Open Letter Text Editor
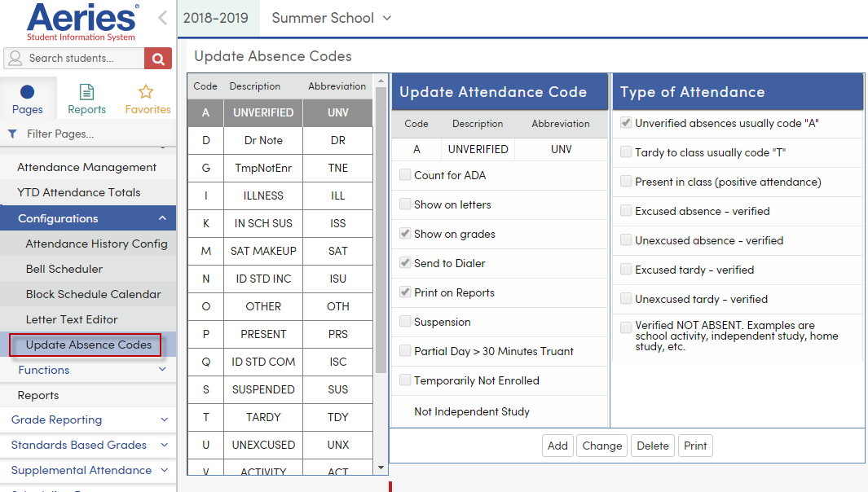Screen dimensions: 868x492 tap(72, 319)
